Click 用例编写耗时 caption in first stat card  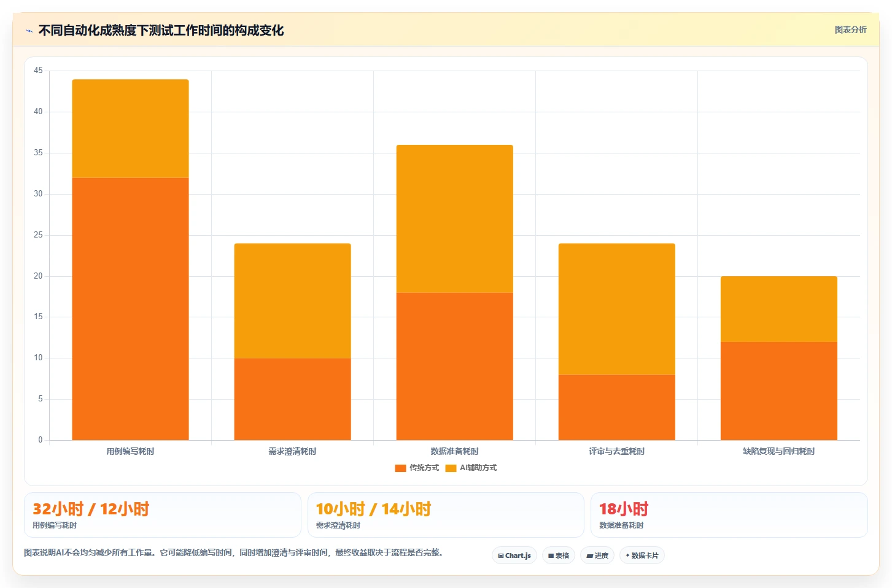[x=55, y=525]
